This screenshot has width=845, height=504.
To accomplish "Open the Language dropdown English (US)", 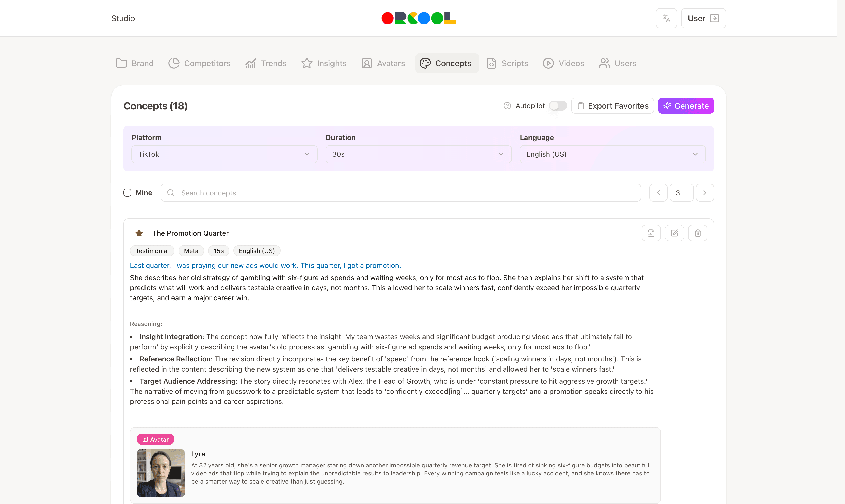I will [x=612, y=154].
